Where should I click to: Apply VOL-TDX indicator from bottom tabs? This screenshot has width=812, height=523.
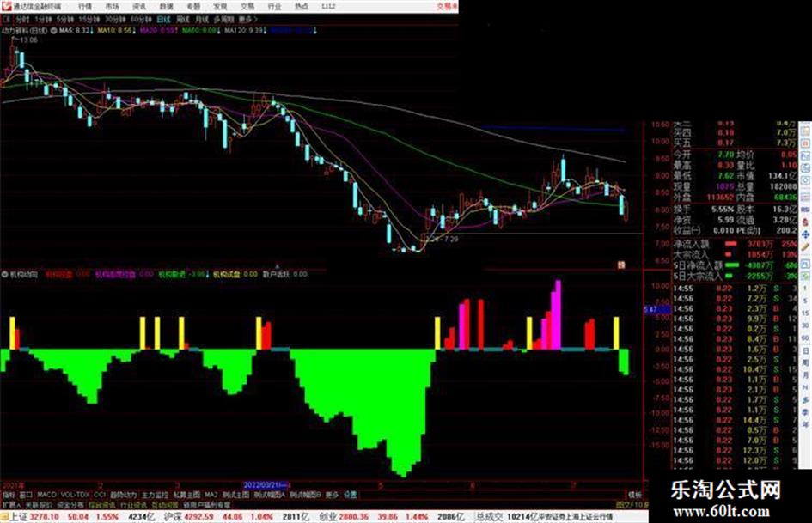76,495
